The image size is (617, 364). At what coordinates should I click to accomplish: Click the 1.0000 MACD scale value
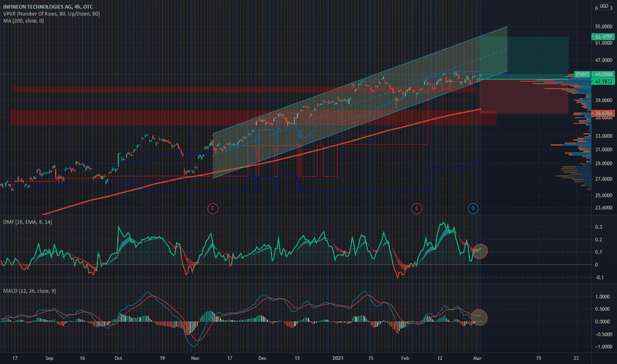pos(602,296)
